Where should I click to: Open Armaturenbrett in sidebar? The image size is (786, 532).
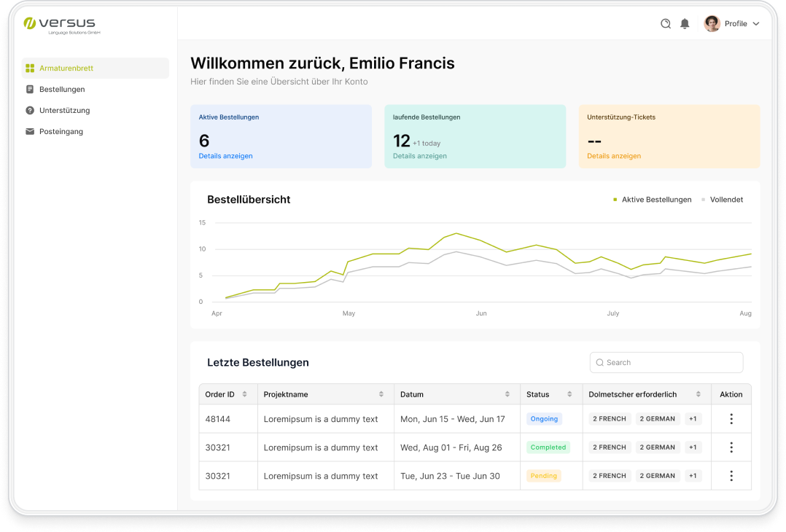click(x=66, y=69)
